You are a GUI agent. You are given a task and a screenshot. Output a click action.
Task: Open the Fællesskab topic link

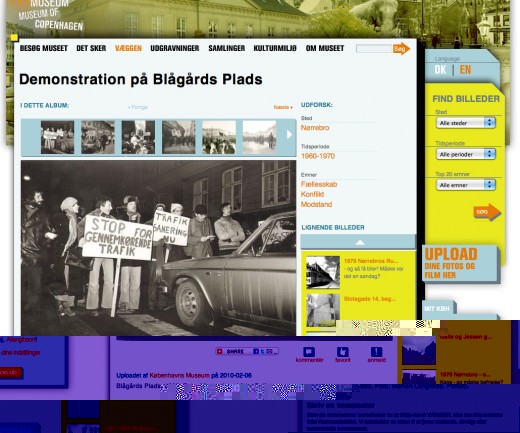coord(319,184)
